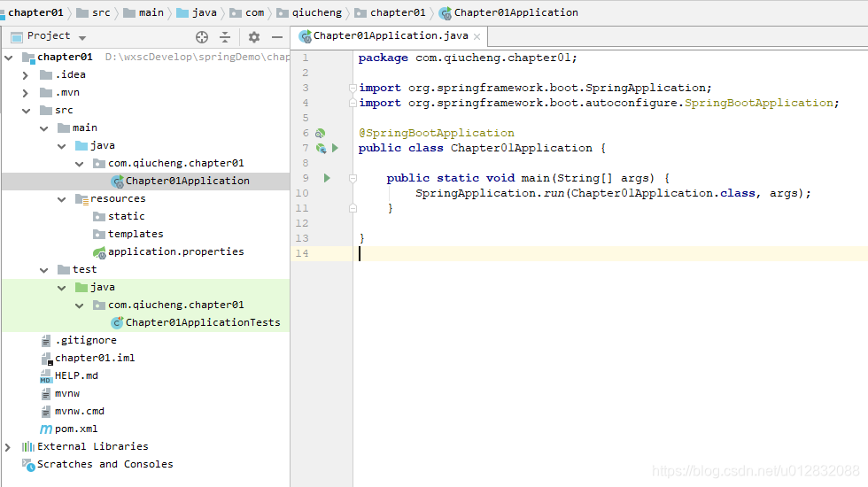
Task: Click the Scratches and Consoles icon
Action: (27, 464)
